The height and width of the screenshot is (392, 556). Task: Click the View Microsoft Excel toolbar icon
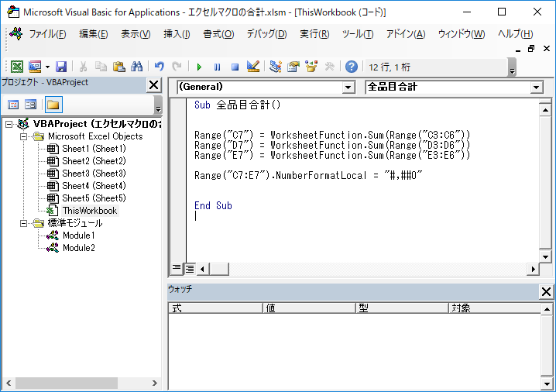click(17, 67)
